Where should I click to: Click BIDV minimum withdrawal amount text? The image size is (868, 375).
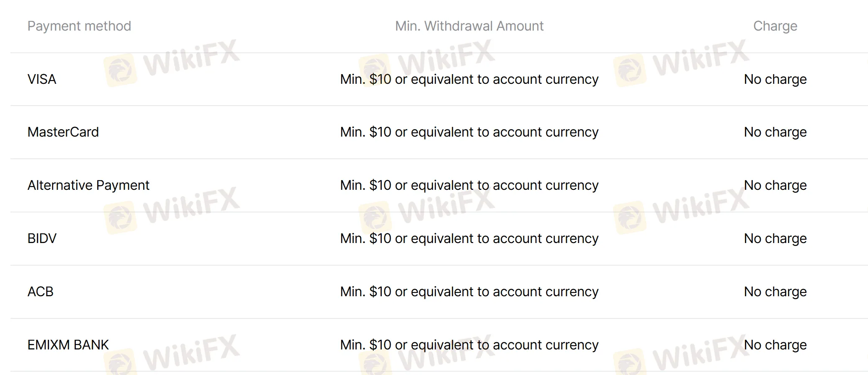pos(469,238)
